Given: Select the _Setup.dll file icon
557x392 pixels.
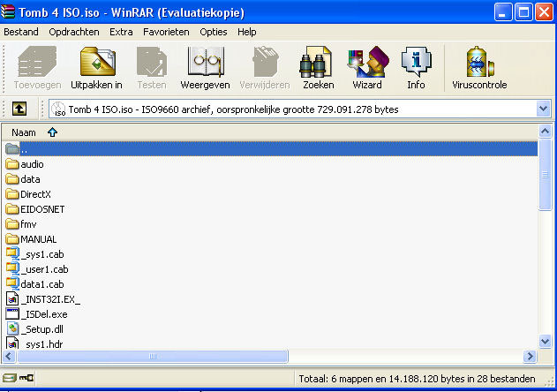Looking at the screenshot, I should point(12,328).
